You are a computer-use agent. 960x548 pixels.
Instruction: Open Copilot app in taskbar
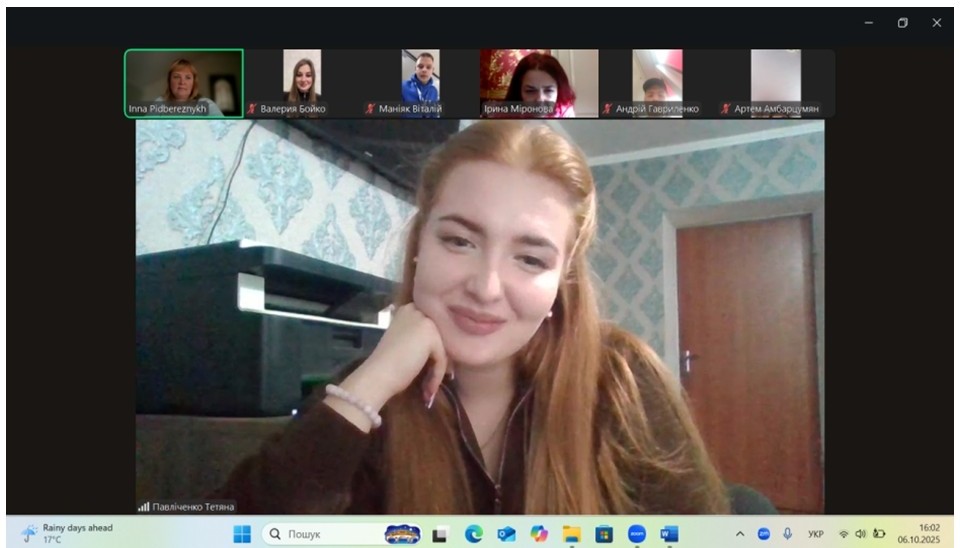(540, 534)
